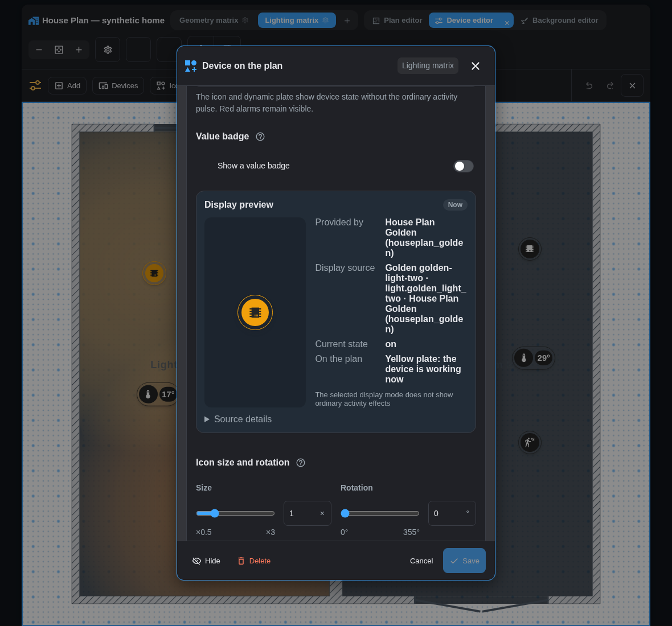
Task: Select the Lighting matrix tab
Action: pos(292,20)
